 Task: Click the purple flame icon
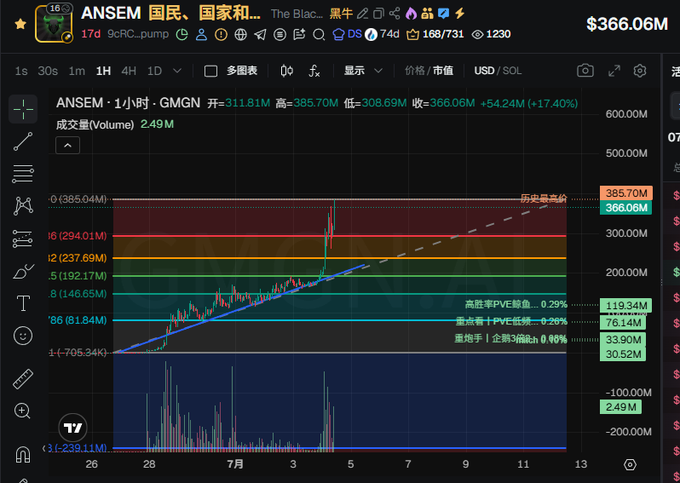(411, 14)
